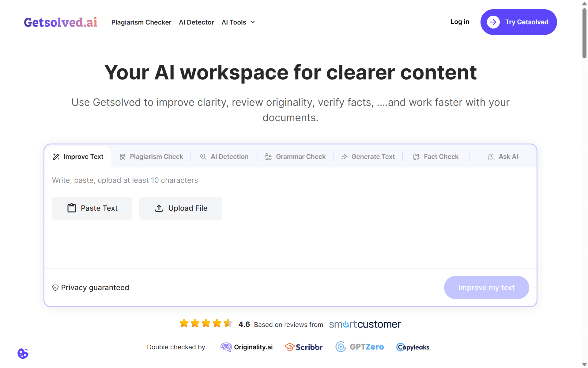Click the privacy shield icon
The height and width of the screenshot is (368, 588).
(x=55, y=288)
